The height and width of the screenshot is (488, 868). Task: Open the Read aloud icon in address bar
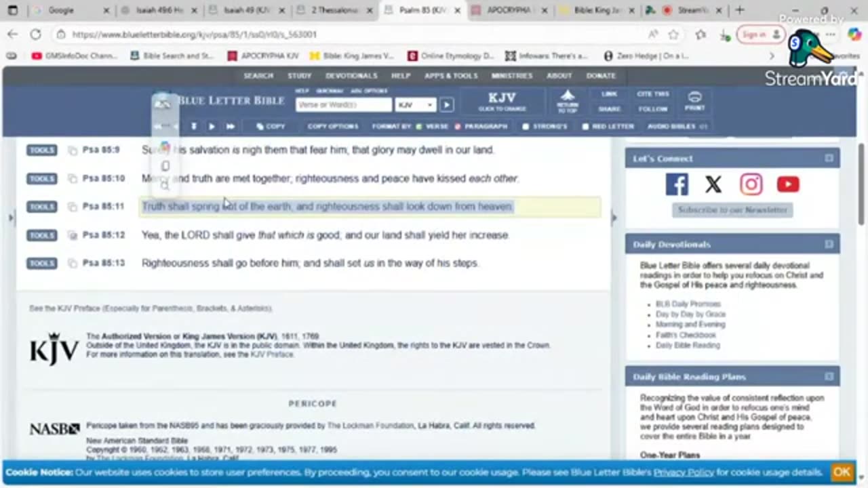652,35
